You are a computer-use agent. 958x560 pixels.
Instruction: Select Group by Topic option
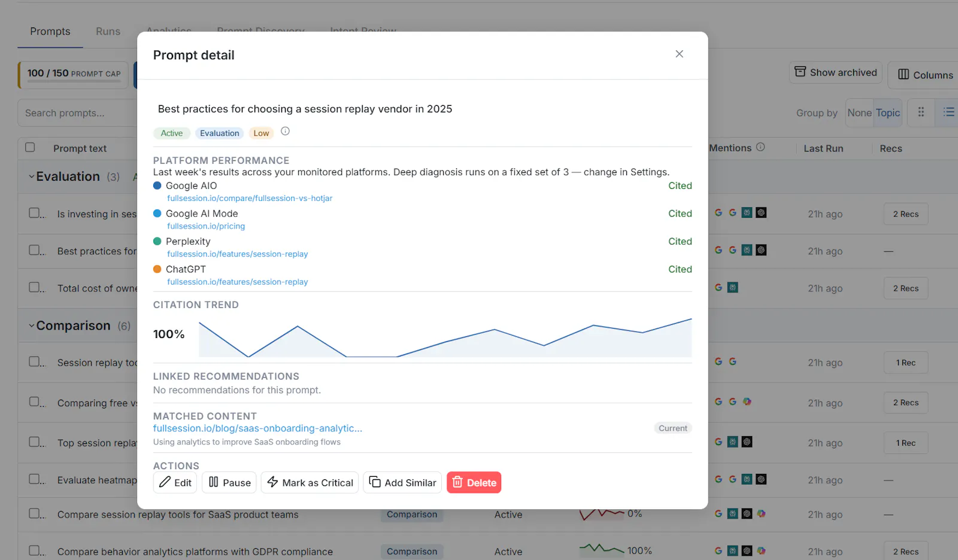(x=888, y=112)
